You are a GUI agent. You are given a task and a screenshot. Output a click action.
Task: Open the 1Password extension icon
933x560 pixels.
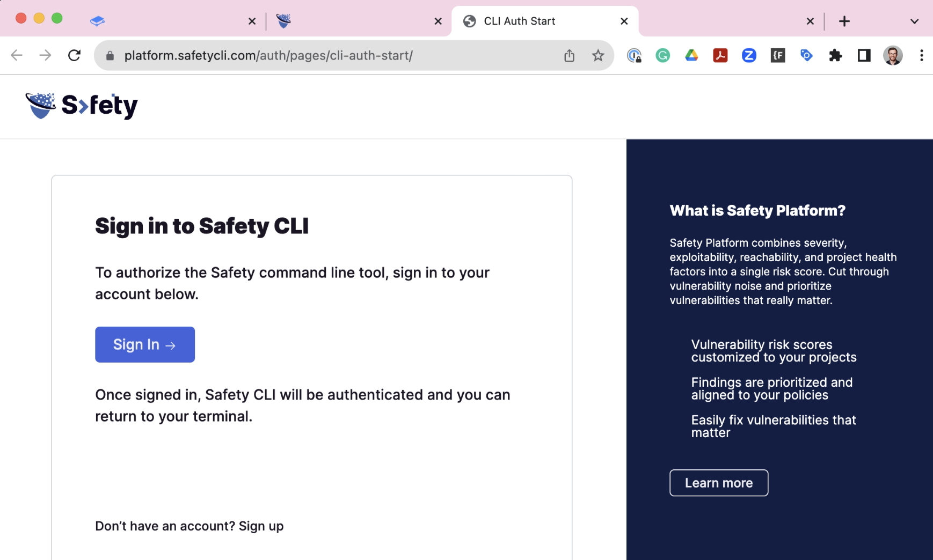634,55
